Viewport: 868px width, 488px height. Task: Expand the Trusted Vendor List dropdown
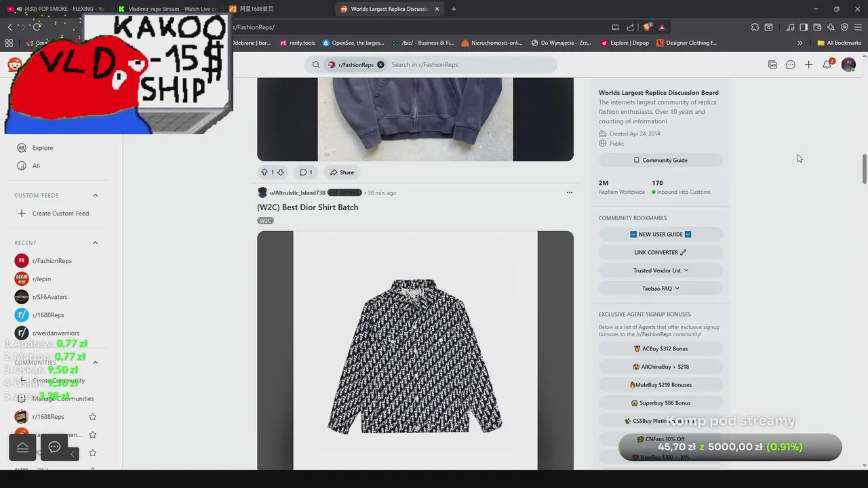(x=660, y=270)
